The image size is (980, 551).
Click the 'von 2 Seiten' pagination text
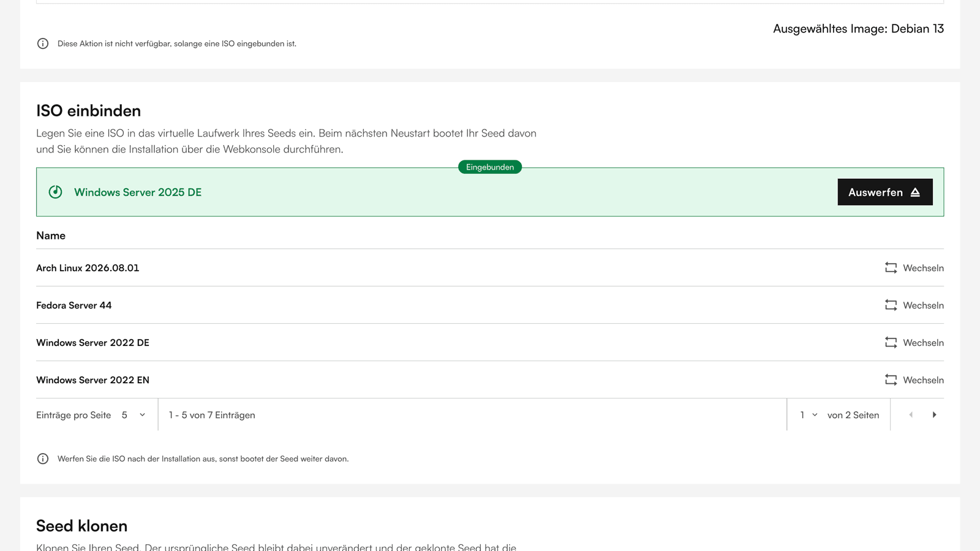click(x=853, y=415)
